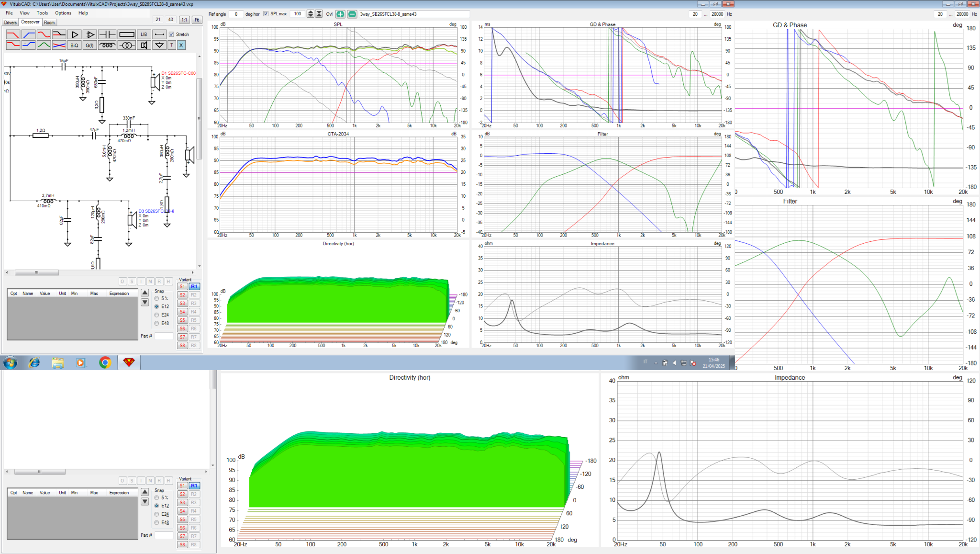
Task: Toggle the Stretch checkbox
Action: [171, 34]
